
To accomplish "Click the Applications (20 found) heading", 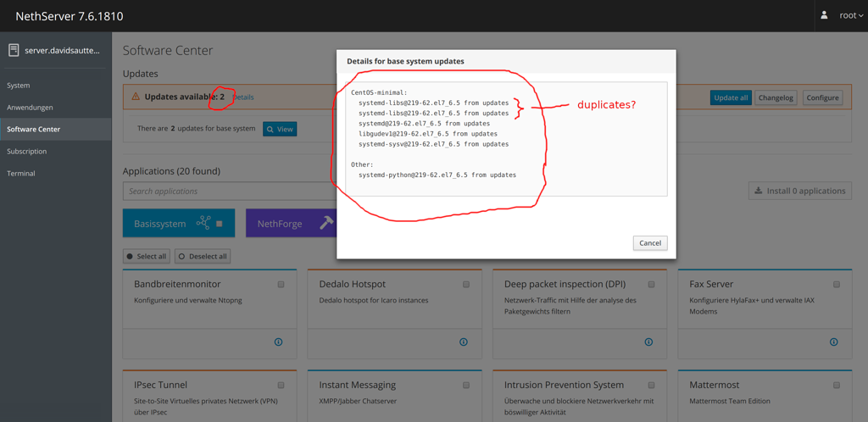I will click(171, 171).
